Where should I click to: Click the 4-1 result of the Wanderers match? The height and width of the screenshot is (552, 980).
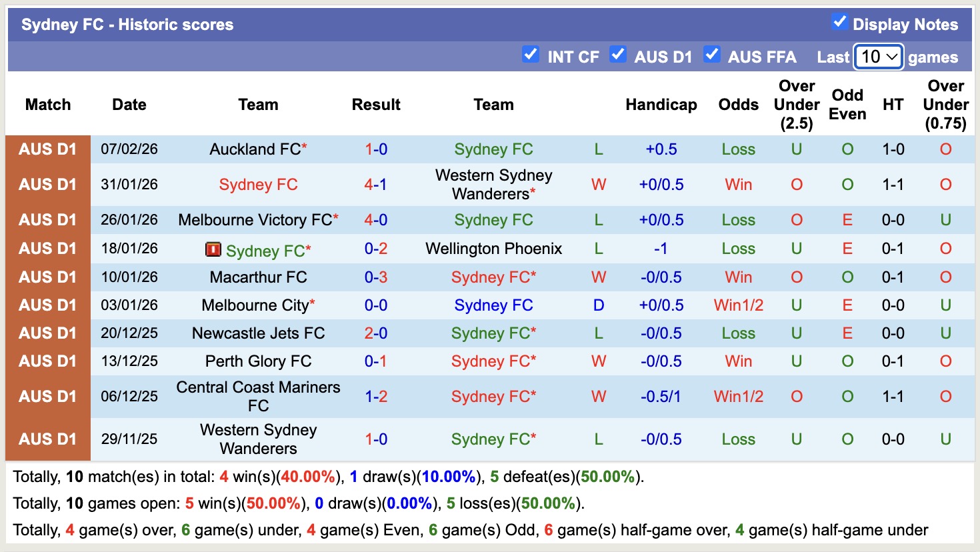376,184
